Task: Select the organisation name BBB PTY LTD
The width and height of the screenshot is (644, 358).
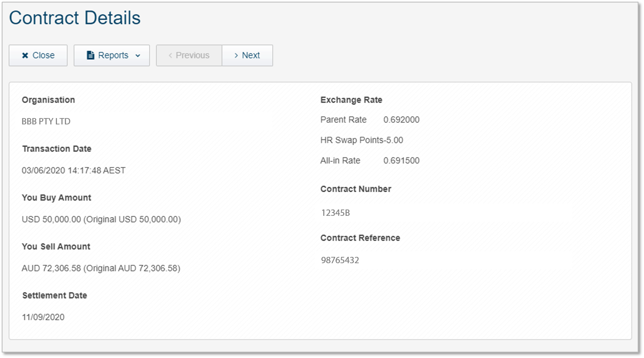Action: 46,121
